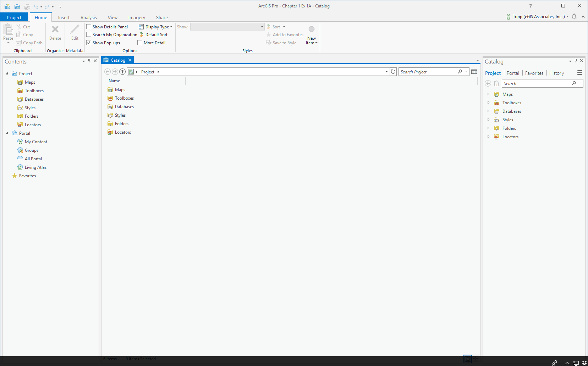Click the catalog view forward arrow
This screenshot has width=588, height=366.
(115, 72)
